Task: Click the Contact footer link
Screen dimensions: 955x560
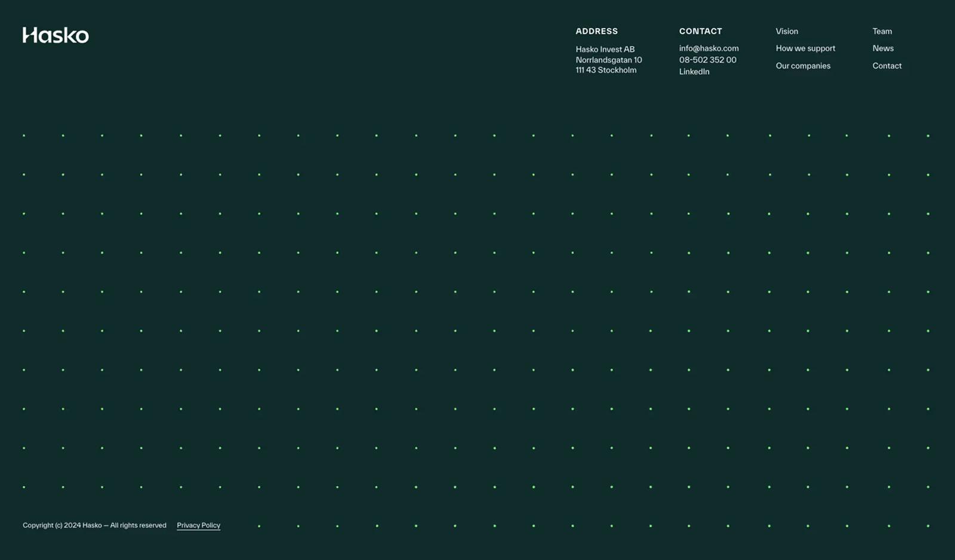Action: [887, 66]
